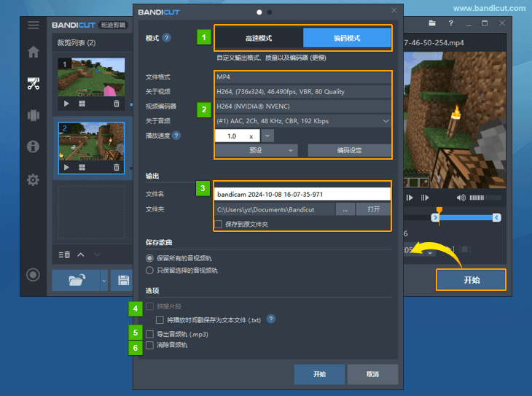Open the info icon in sidebar

[33, 147]
